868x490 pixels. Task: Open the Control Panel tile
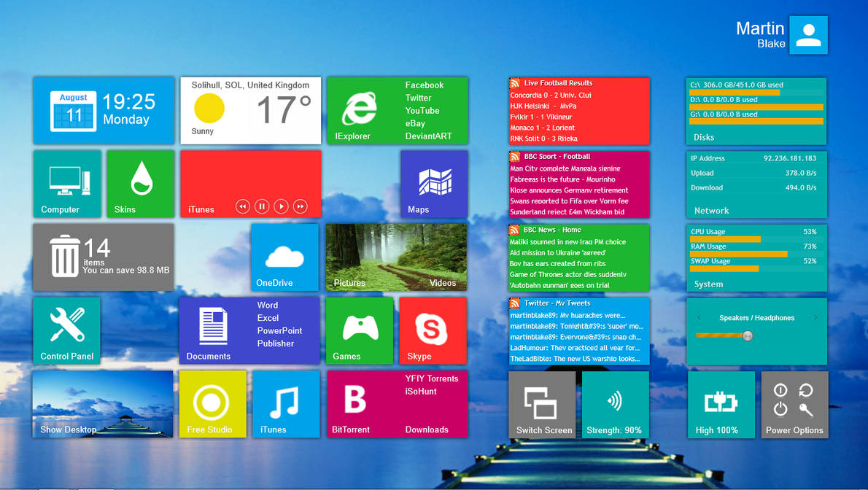67,330
